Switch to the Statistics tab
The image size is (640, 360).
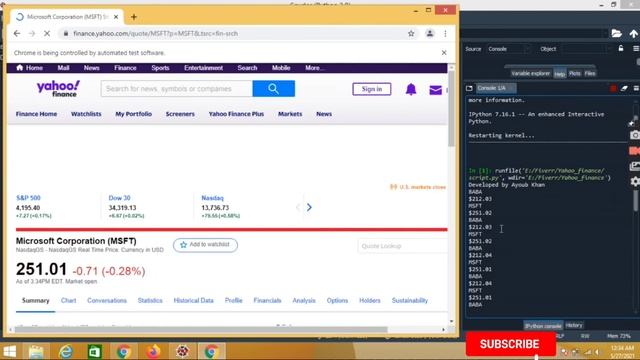point(150,300)
